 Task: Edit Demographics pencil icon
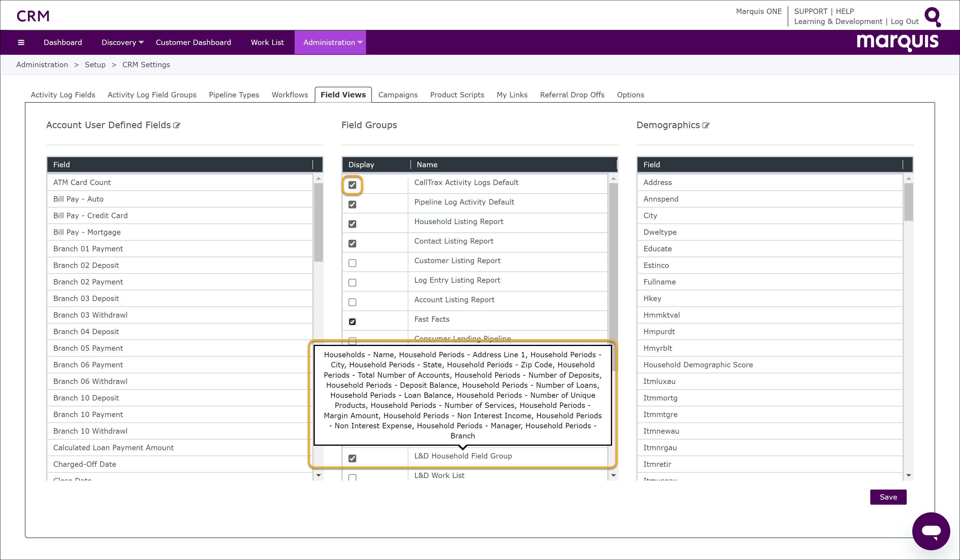tap(706, 125)
